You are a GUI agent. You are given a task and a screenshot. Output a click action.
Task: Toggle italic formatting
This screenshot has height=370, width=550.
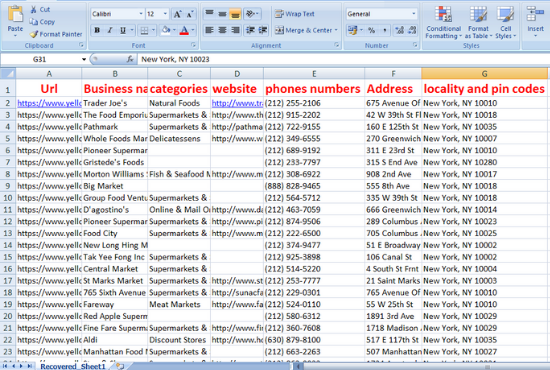pos(110,31)
